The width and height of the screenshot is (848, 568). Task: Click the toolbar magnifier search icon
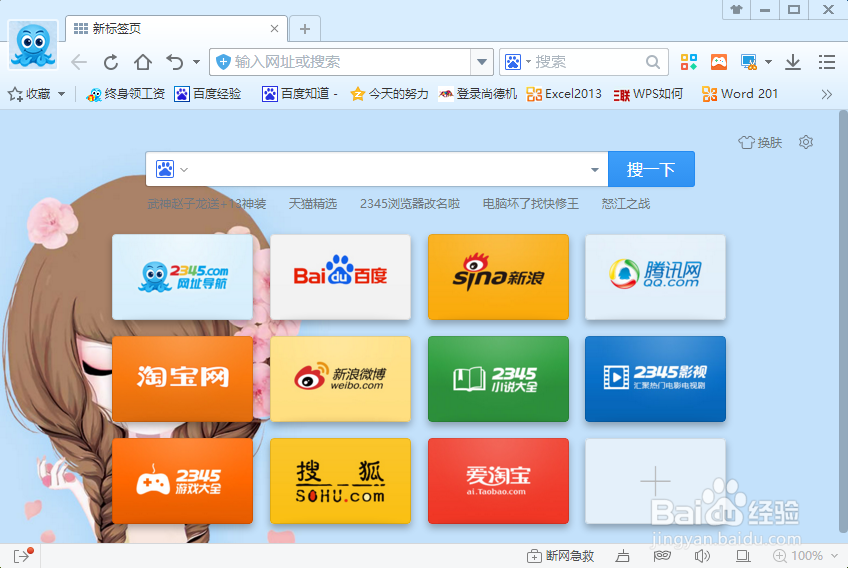tap(653, 62)
